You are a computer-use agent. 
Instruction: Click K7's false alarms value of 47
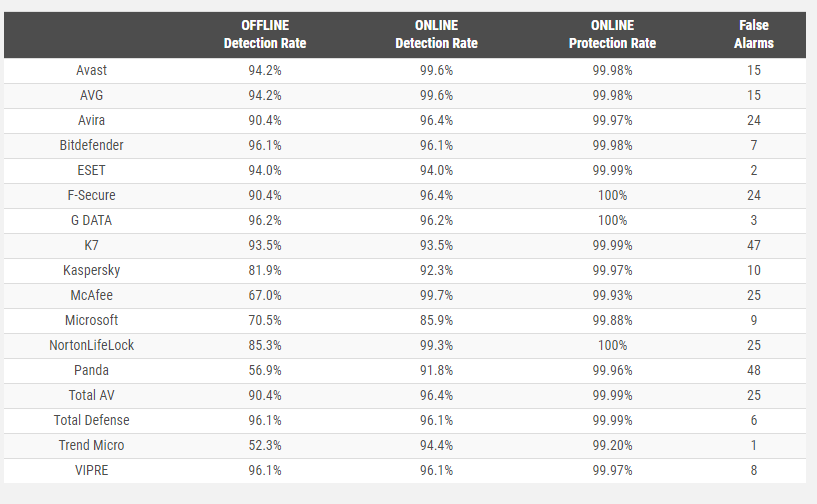pyautogui.click(x=753, y=246)
